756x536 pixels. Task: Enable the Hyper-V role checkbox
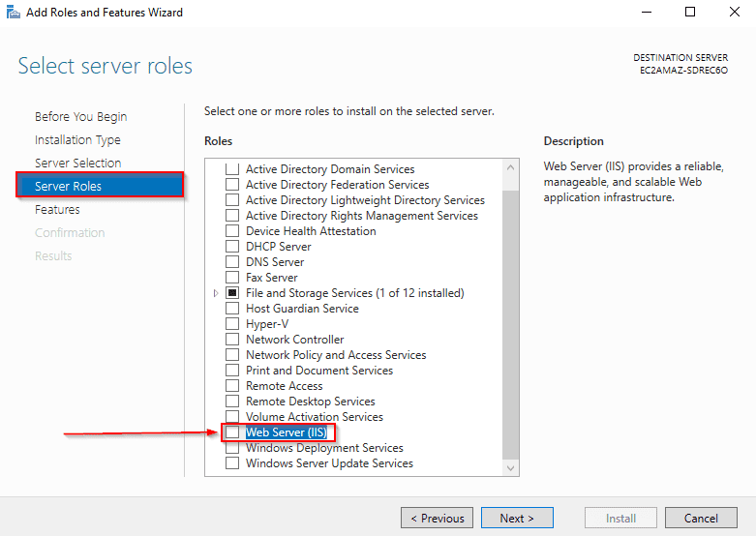coord(232,324)
